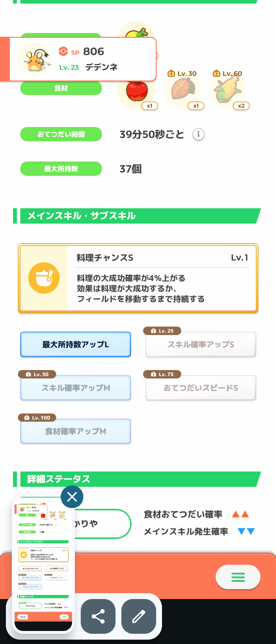
Task: Tap the pencil edit icon button
Action: [139, 616]
